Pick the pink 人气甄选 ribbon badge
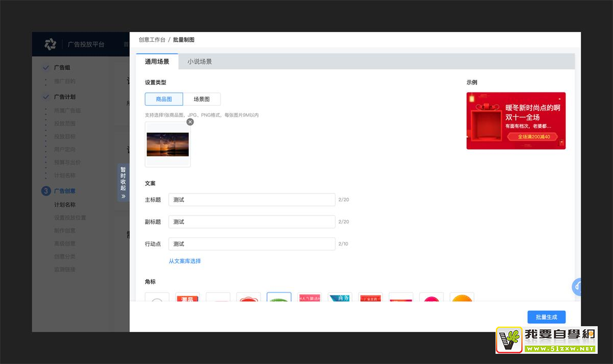 [310, 298]
